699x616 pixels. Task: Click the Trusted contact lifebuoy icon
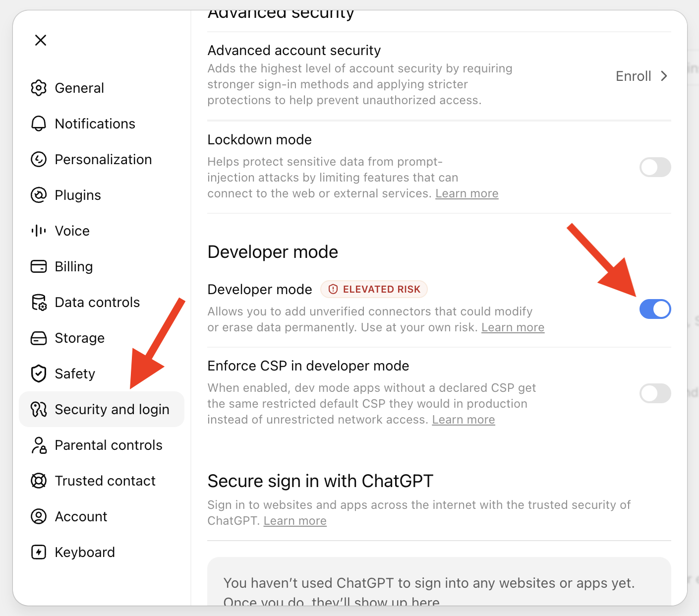pos(39,481)
